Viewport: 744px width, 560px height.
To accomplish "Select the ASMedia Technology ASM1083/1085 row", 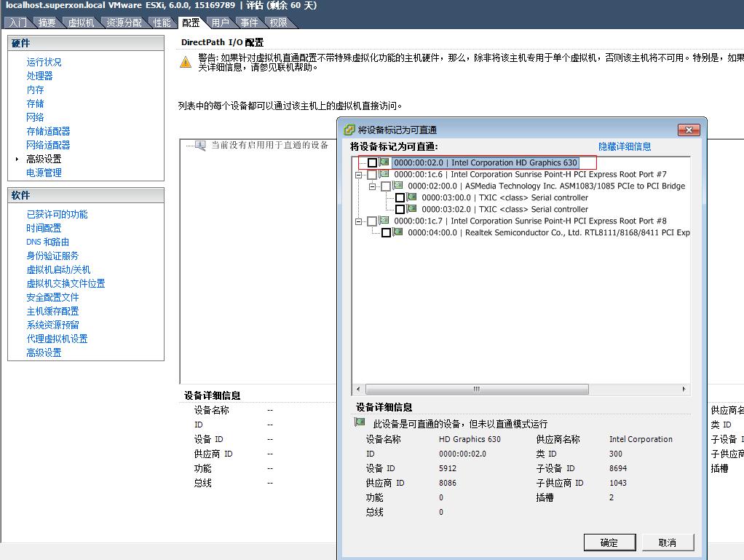I will click(547, 186).
